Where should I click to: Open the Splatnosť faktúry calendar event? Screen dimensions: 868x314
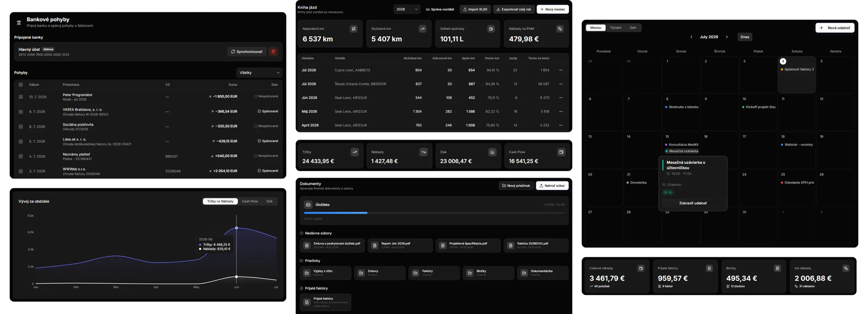(x=797, y=69)
